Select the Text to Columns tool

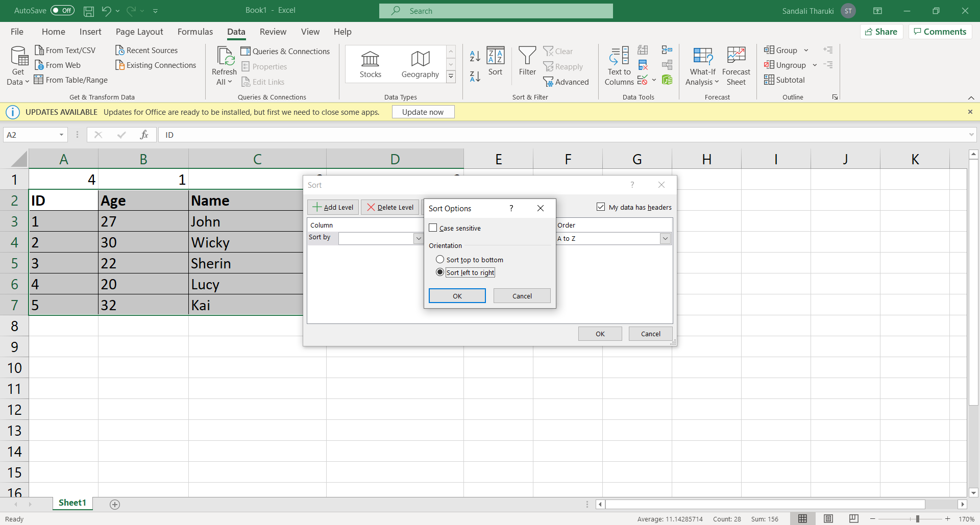(618, 65)
